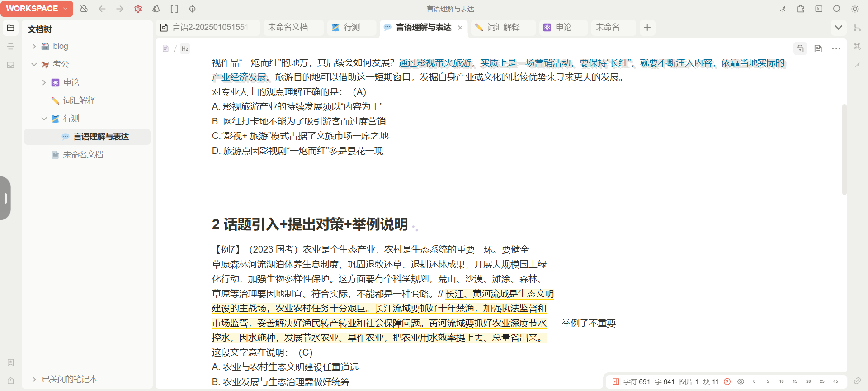Open the inbox icon in left dock
The height and width of the screenshot is (391, 868).
11,65
